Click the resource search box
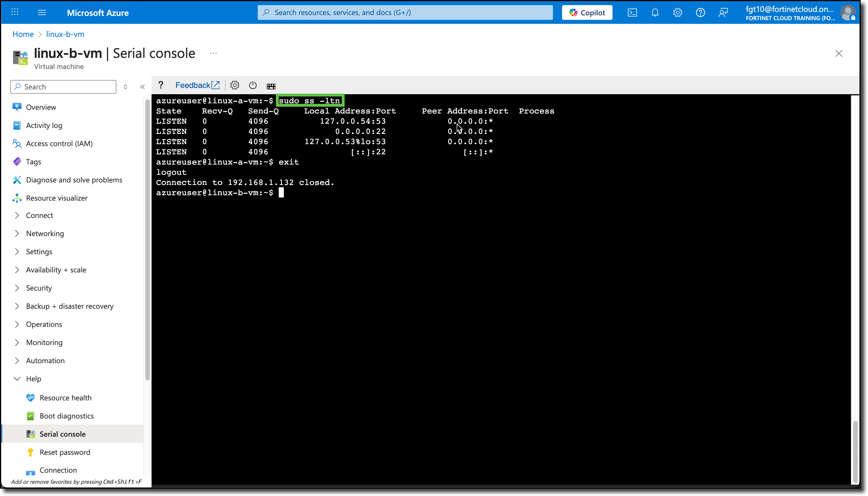Image resolution: width=868 pixels, height=496 pixels. (x=405, y=12)
